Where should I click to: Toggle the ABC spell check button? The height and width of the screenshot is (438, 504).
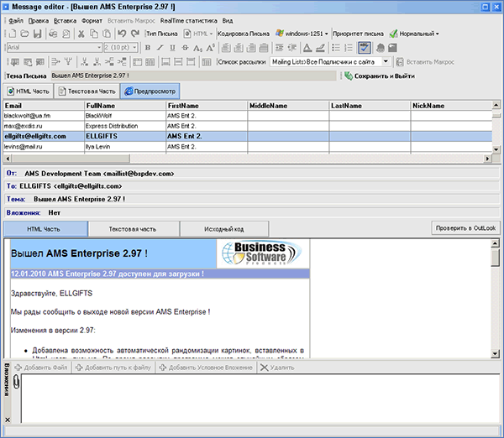365,48
